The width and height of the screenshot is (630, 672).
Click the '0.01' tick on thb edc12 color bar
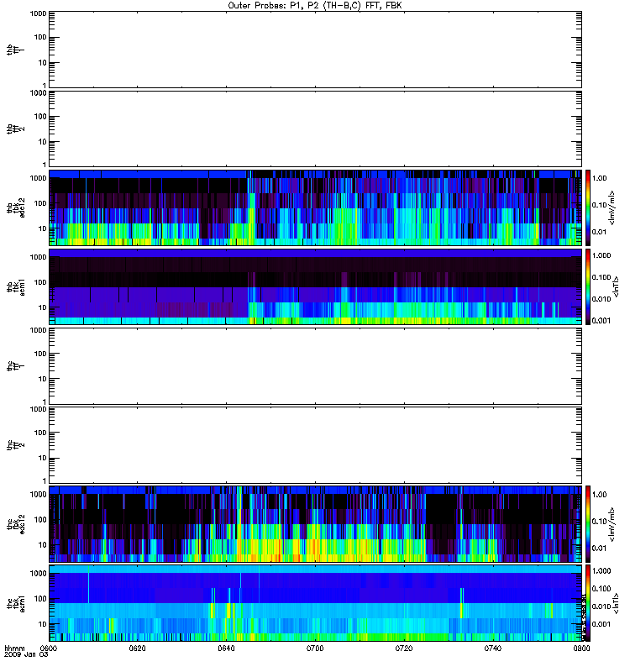pyautogui.click(x=599, y=232)
